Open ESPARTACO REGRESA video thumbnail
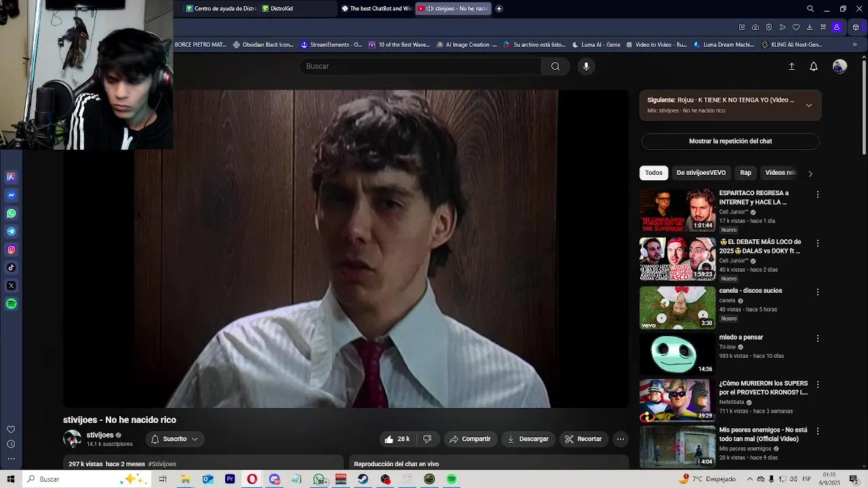Viewport: 868px width, 488px height. tap(677, 211)
